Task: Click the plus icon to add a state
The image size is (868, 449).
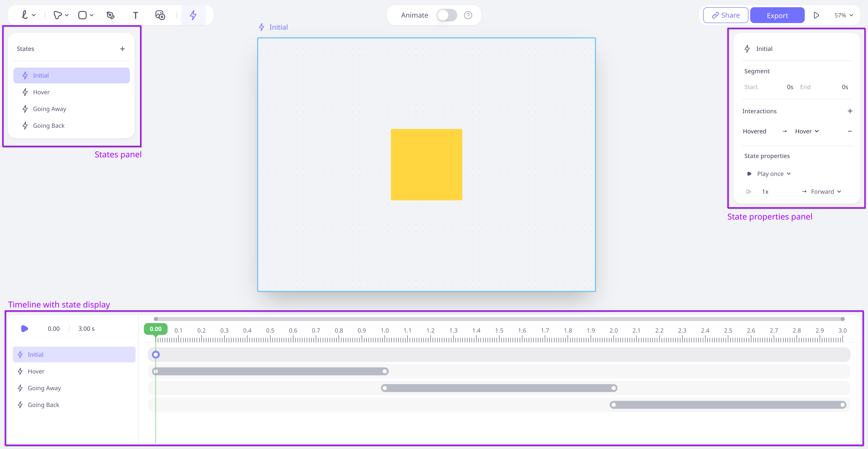Action: (122, 49)
